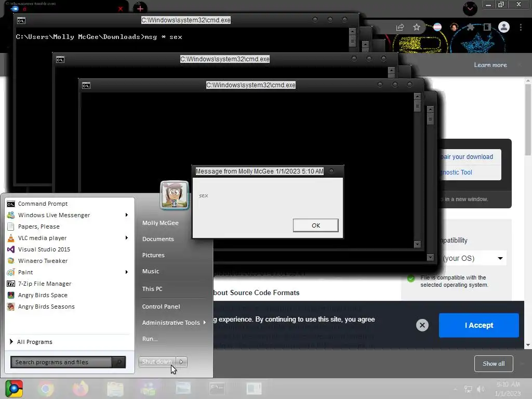Screen dimensions: 532x399
Task: Open Windows Live Messenger in Start menu
Action: pos(70,215)
